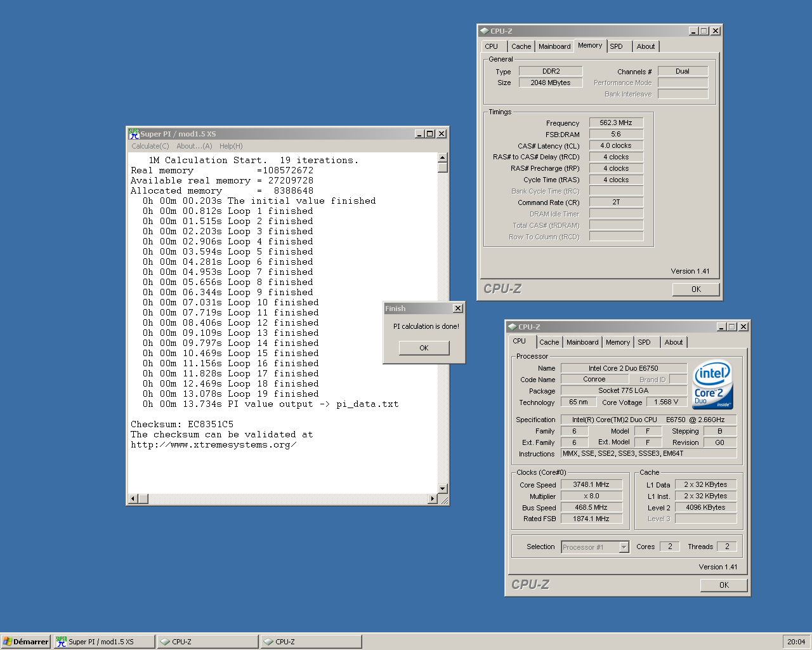Screen dimensions: 812x650
Task: Close the Super PI window
Action: (x=442, y=134)
